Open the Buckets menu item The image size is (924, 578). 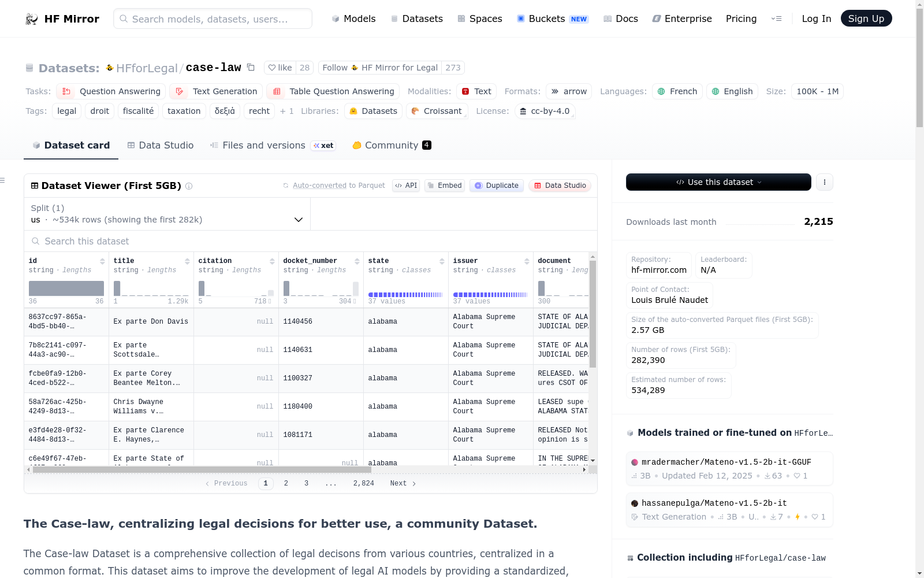[x=553, y=18]
